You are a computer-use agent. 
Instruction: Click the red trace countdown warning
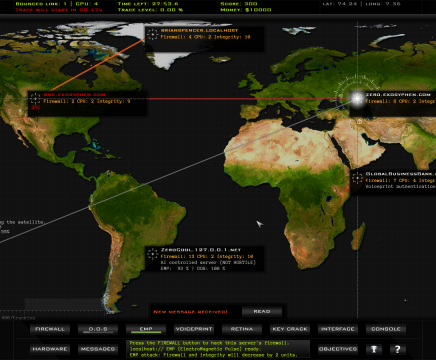[59, 10]
